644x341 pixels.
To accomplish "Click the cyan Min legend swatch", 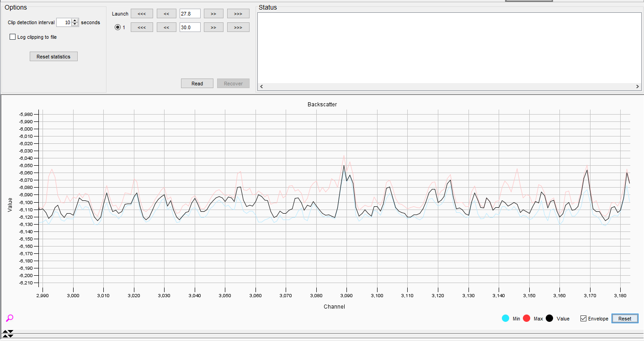I will tap(505, 319).
